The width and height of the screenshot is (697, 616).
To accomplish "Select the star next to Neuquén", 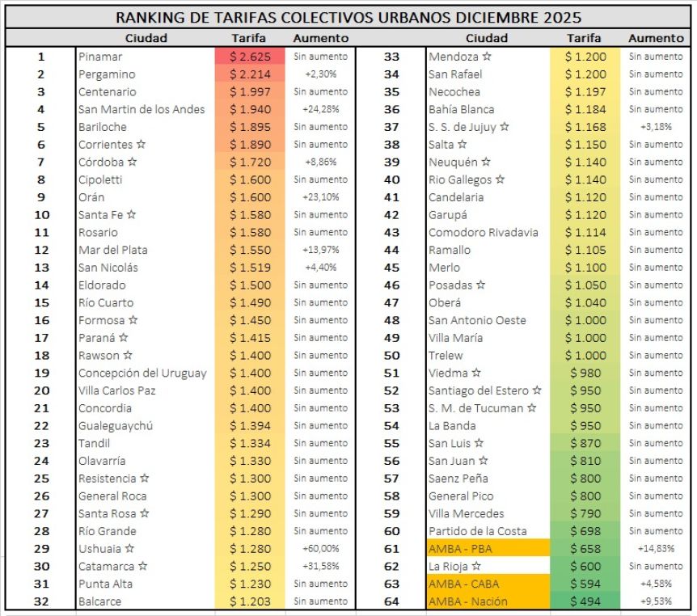I will pyautogui.click(x=485, y=162).
